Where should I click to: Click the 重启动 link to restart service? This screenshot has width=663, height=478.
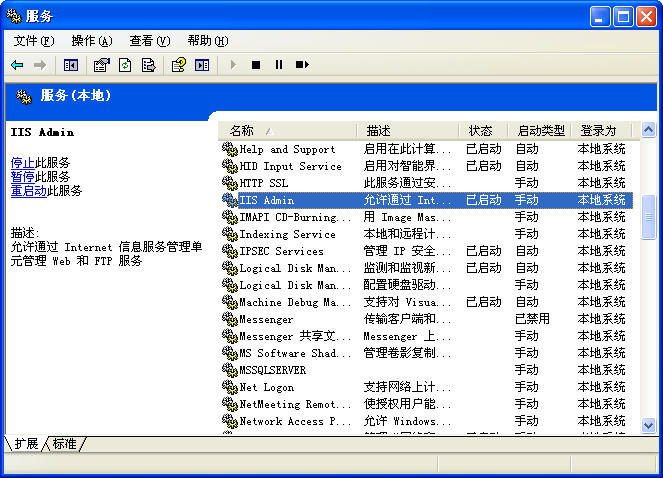tap(29, 191)
